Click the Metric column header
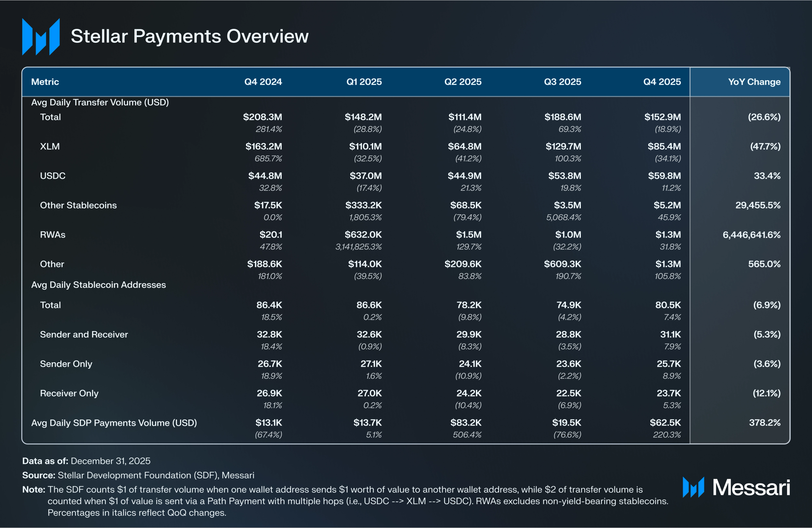Image resolution: width=812 pixels, height=528 pixels. (x=45, y=82)
